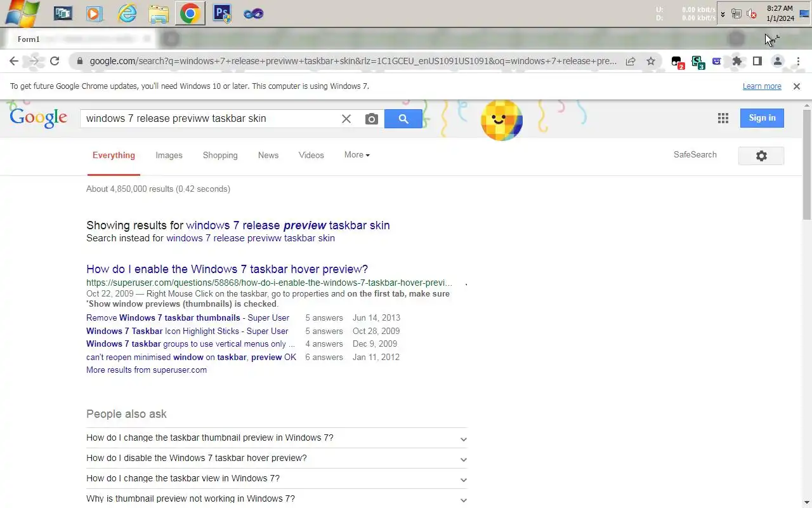Open "can't reopen minimised window" link
Image resolution: width=812 pixels, height=508 pixels.
[x=191, y=358]
